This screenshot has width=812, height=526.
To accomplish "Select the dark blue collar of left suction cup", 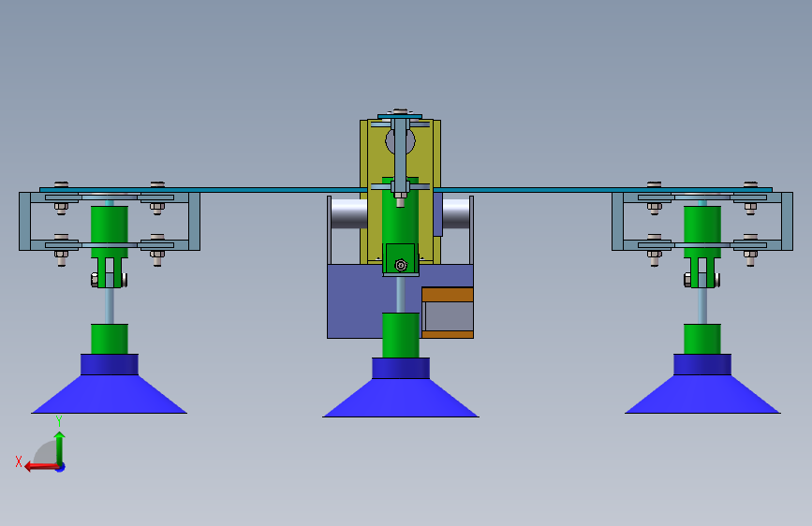I will [x=110, y=364].
